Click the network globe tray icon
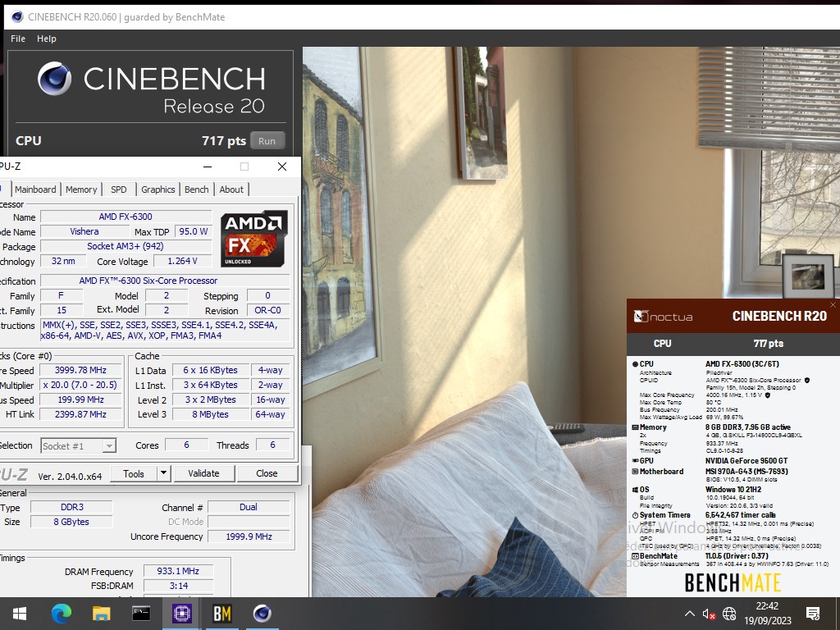The width and height of the screenshot is (840, 630). point(729,614)
